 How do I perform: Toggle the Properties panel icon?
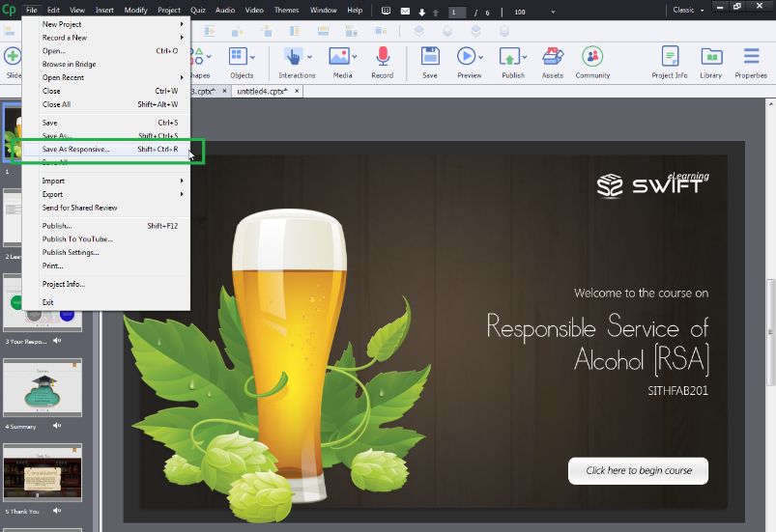point(751,56)
